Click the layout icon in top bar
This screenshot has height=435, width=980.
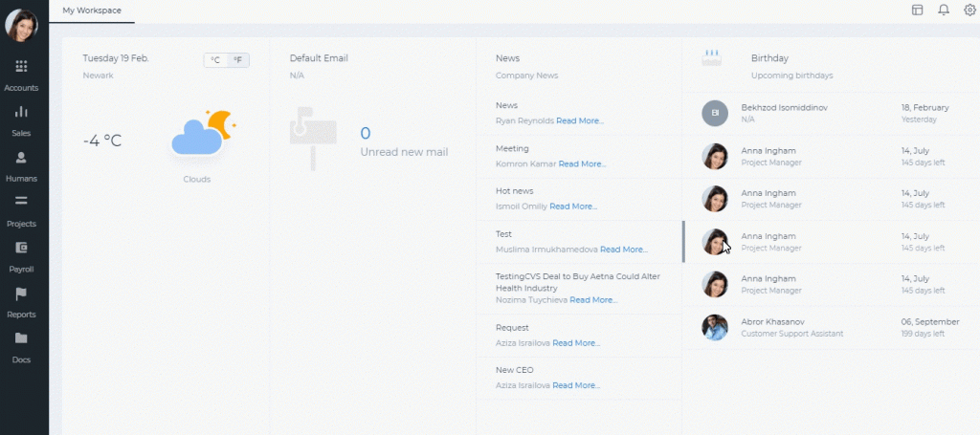click(918, 10)
